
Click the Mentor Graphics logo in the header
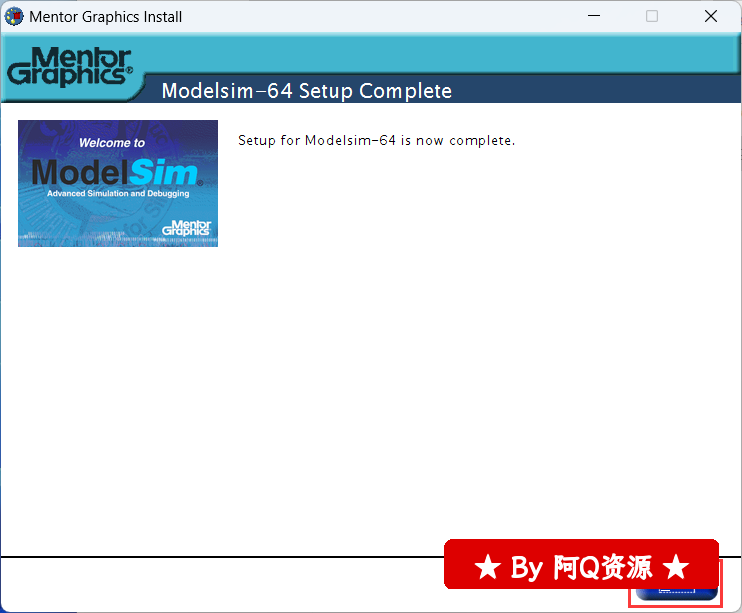point(70,66)
